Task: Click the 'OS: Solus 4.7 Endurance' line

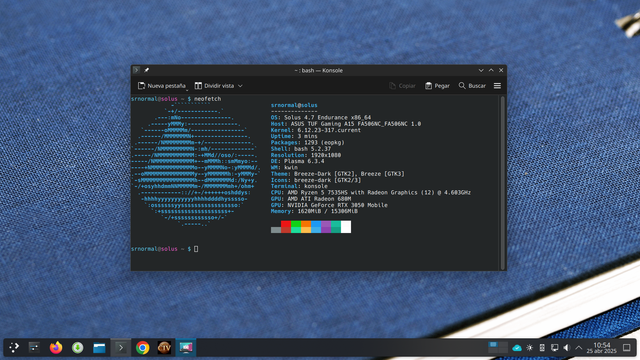Action: click(x=321, y=118)
